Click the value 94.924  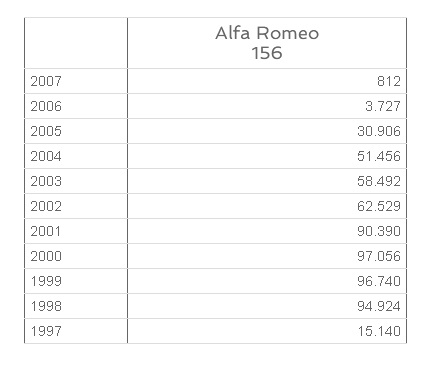click(379, 306)
